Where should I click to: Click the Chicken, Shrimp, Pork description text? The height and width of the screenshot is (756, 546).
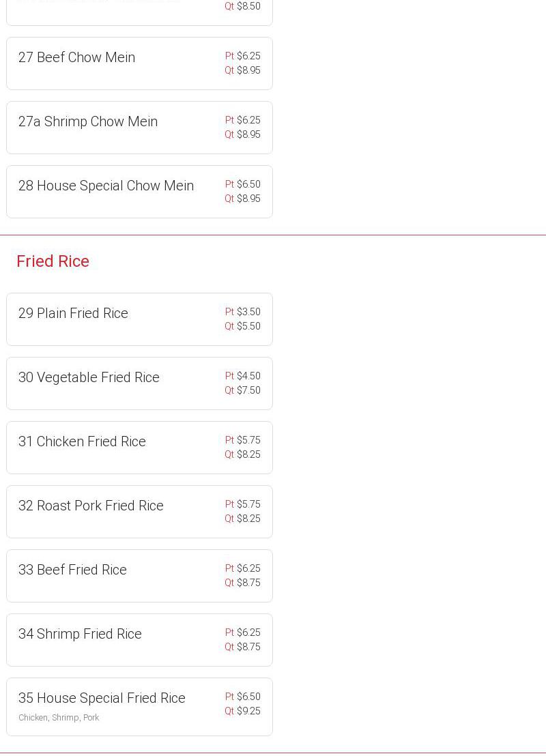59,718
